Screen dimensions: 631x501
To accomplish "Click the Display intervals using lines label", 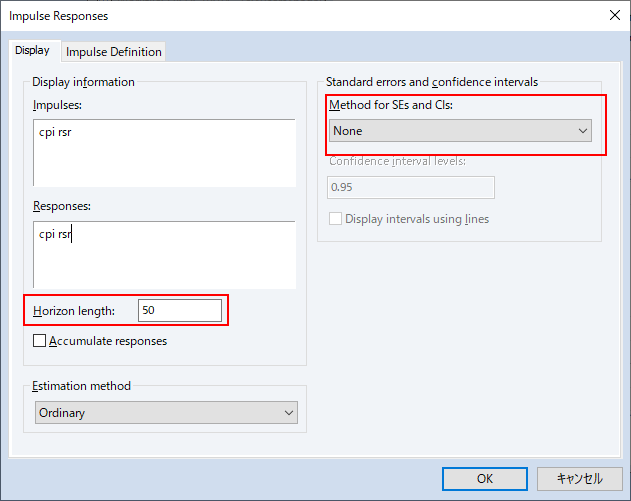I will click(417, 219).
